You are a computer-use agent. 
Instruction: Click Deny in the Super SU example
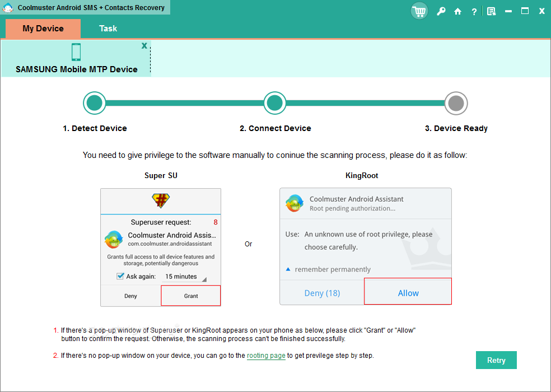tap(130, 296)
